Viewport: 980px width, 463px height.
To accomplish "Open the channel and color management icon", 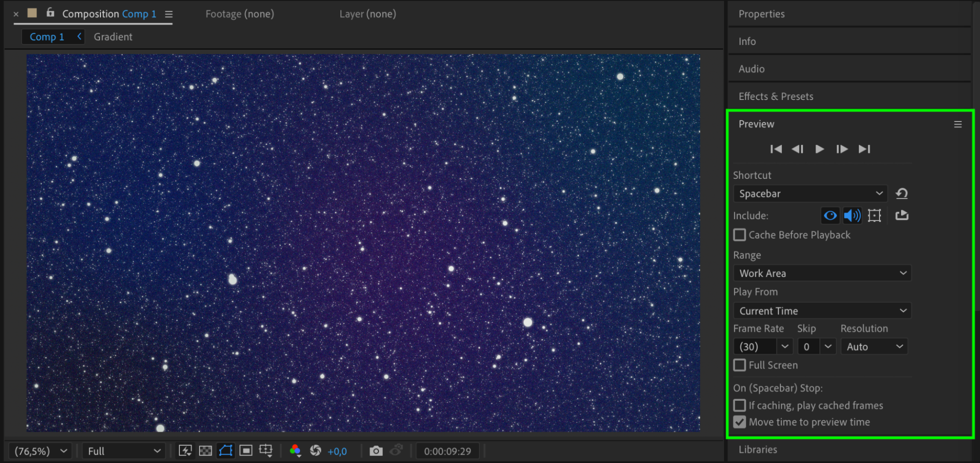I will 295,451.
